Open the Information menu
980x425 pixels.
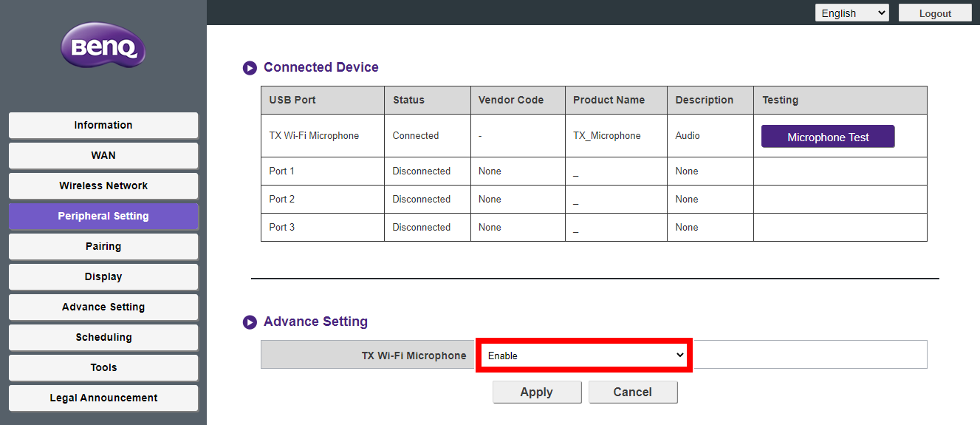pyautogui.click(x=103, y=125)
